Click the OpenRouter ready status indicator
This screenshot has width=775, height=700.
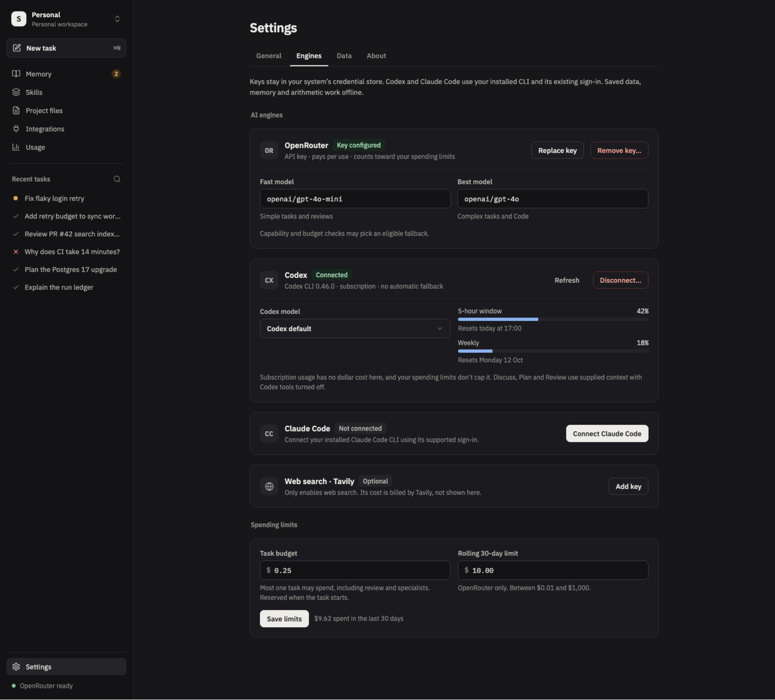[42, 686]
